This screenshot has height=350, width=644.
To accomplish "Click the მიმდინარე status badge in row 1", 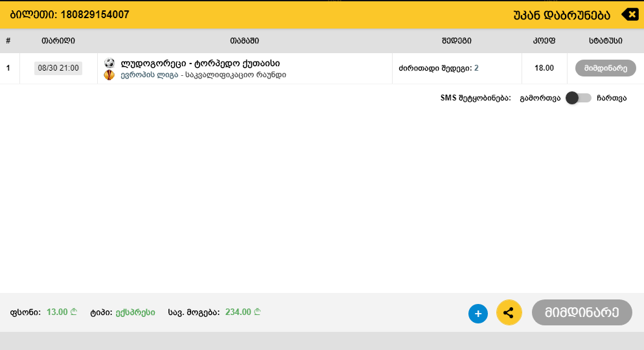I will (x=605, y=68).
